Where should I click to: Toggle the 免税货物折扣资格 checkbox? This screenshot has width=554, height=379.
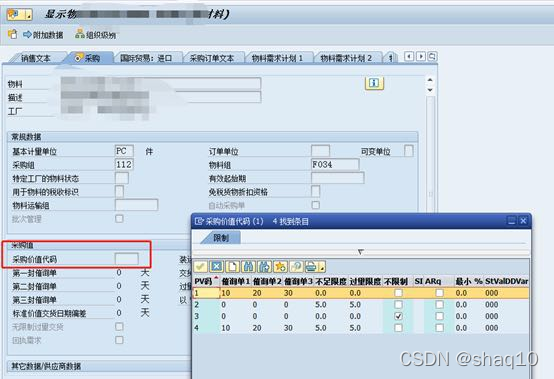point(316,191)
